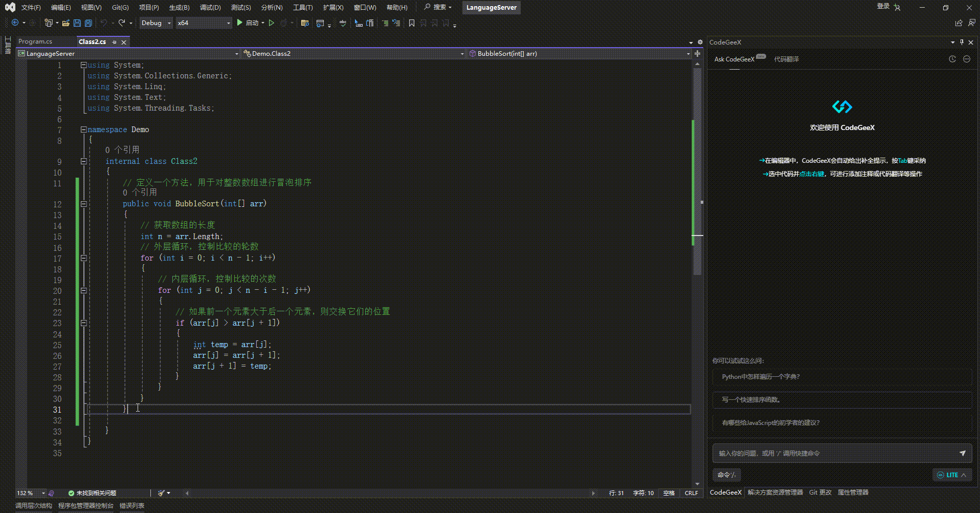Switch to the 解决方案资源管理器 bottom tab
The image size is (980, 513).
click(x=775, y=493)
